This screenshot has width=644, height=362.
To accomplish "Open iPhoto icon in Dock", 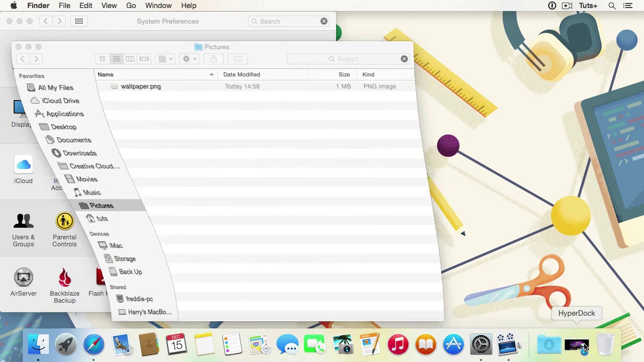I will pyautogui.click(x=343, y=345).
